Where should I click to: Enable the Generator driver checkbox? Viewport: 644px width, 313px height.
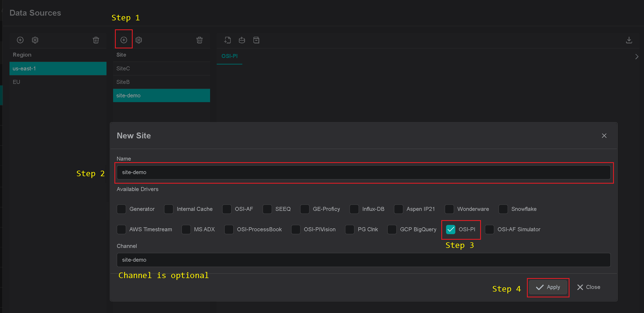coord(122,209)
